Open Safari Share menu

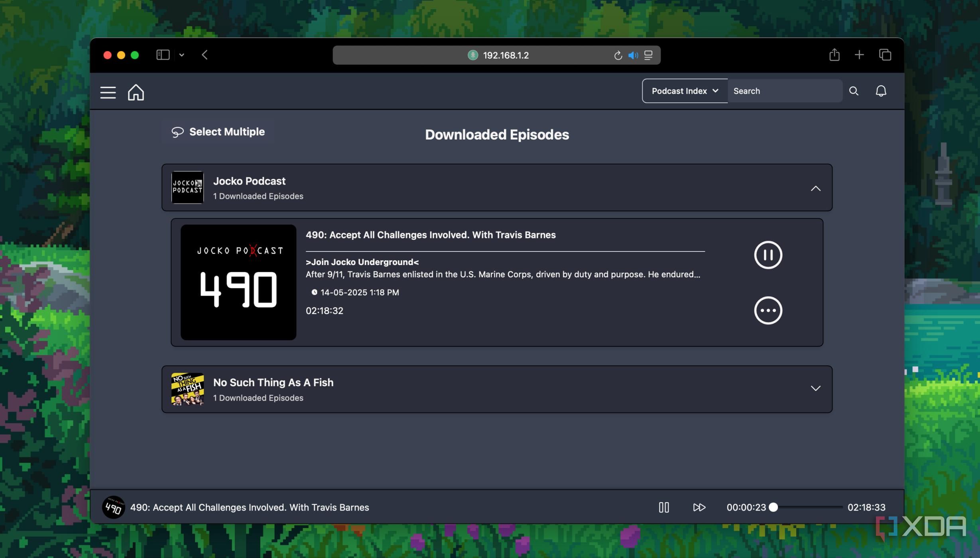[834, 55]
